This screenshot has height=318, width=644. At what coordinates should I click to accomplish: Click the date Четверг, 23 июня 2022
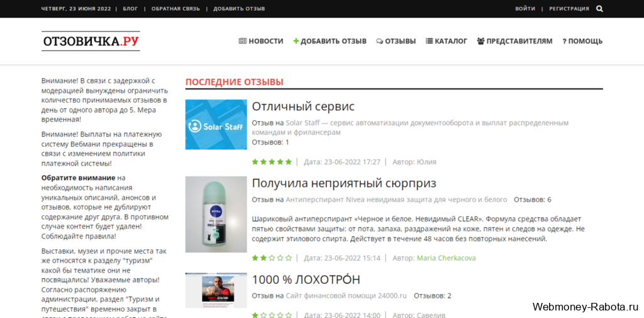[76, 9]
